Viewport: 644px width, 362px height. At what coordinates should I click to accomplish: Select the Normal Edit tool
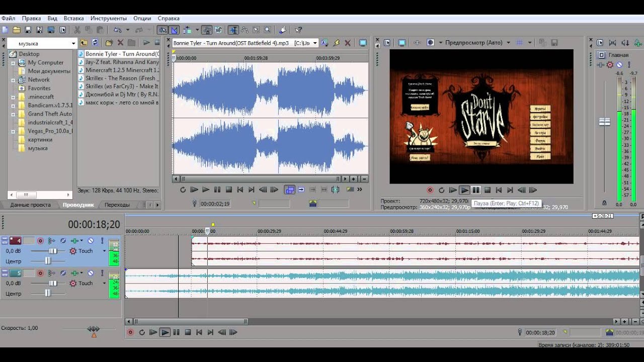pyautogui.click(x=233, y=30)
